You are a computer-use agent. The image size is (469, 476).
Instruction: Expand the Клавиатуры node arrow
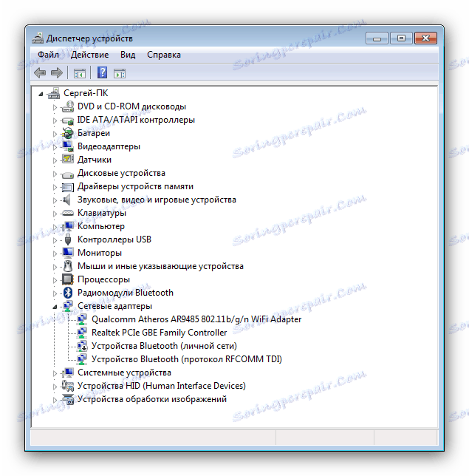(x=55, y=214)
